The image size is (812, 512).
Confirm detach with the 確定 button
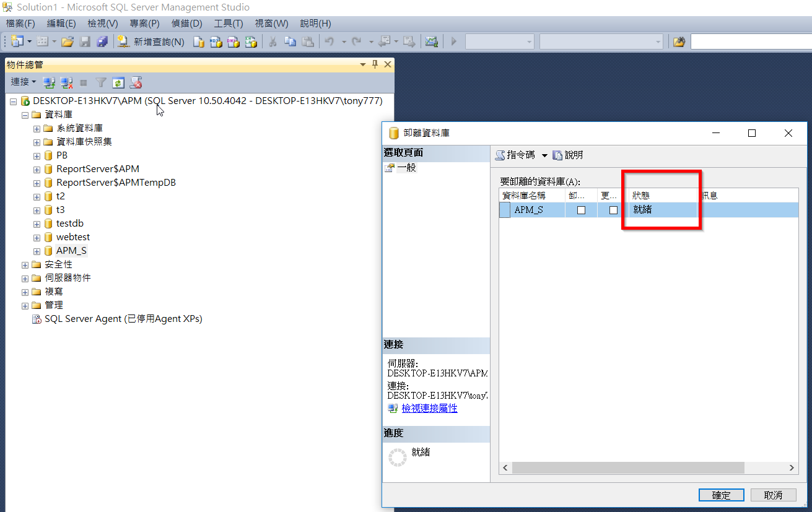[x=722, y=495]
